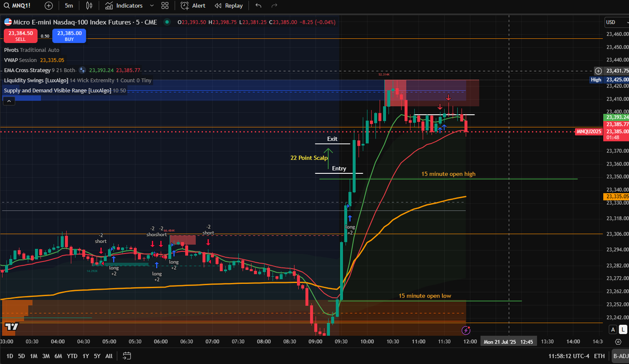Click the blue BUY 23,385.00 button
629x364 pixels.
(x=70, y=36)
